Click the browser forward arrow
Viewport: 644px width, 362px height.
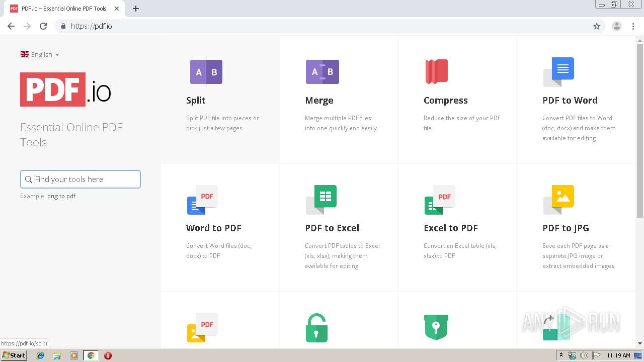pyautogui.click(x=27, y=26)
